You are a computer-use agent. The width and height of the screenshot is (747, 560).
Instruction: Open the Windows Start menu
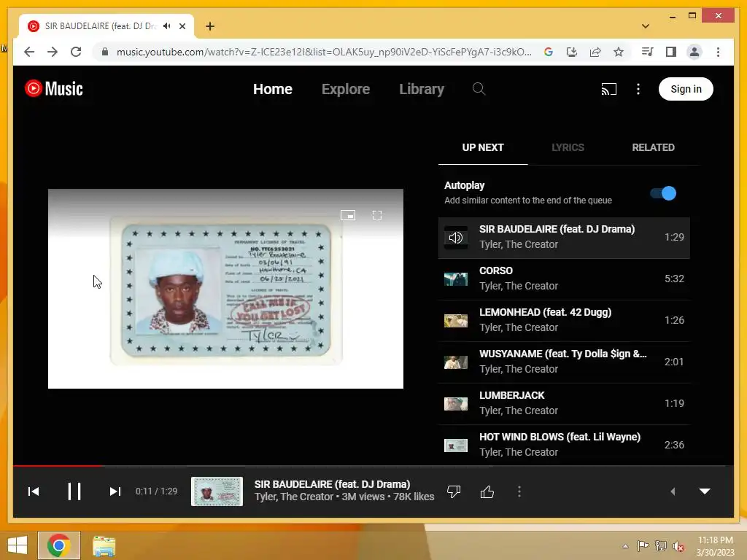click(18, 545)
